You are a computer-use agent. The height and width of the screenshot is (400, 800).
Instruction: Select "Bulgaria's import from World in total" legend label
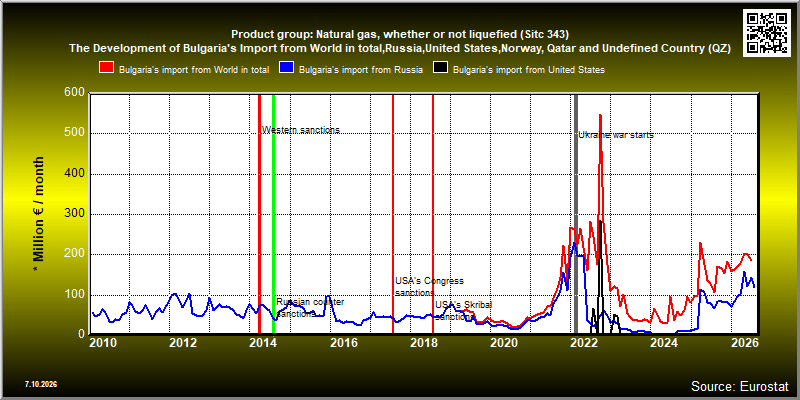click(194, 70)
